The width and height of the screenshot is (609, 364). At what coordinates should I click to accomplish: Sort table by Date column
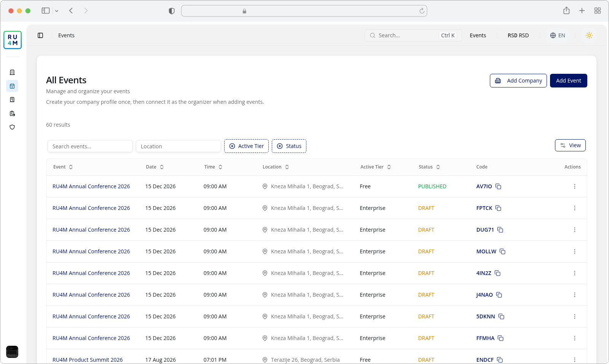(155, 167)
